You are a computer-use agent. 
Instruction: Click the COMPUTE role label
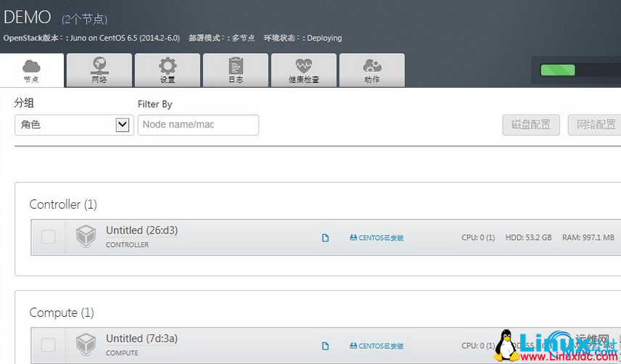[x=122, y=353]
